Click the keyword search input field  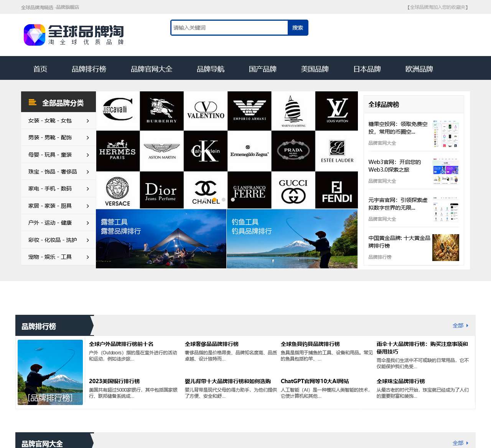(x=229, y=27)
